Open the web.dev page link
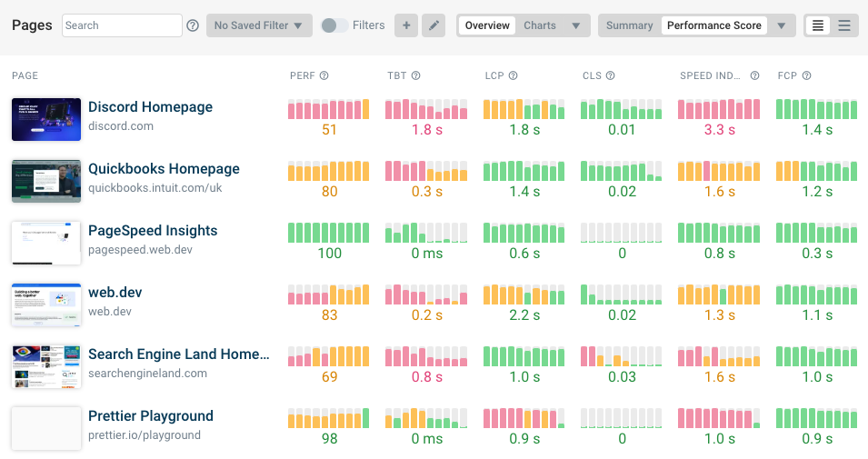 click(115, 293)
